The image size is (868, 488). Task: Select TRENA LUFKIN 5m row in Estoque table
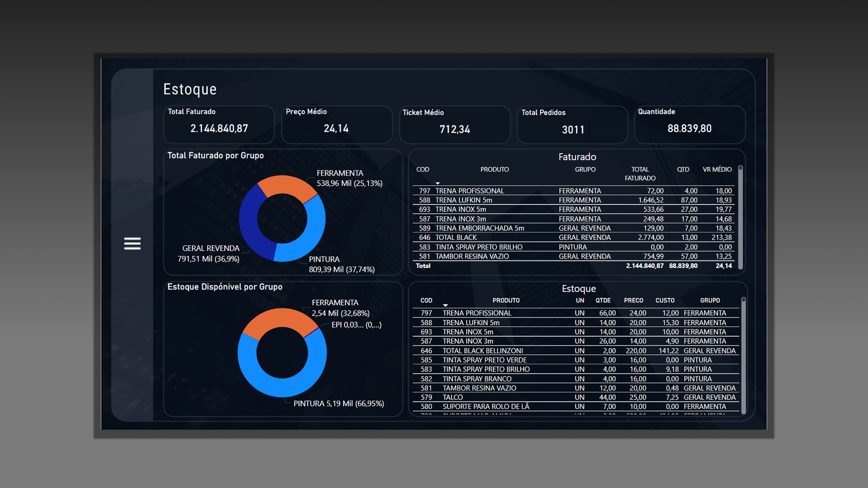pyautogui.click(x=576, y=323)
